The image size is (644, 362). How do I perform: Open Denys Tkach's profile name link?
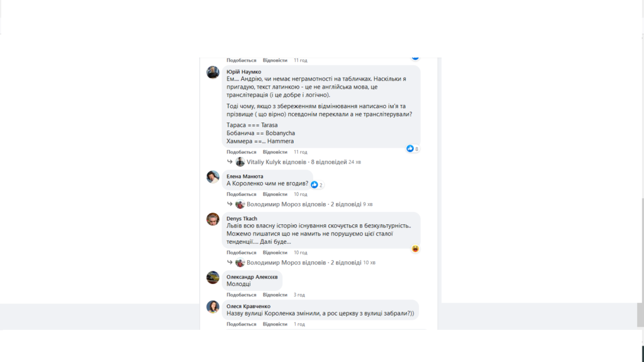click(241, 218)
